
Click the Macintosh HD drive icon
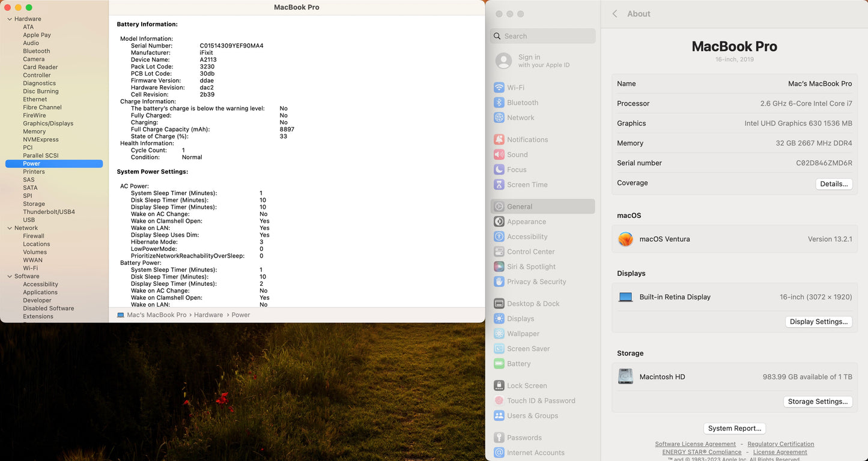point(625,376)
